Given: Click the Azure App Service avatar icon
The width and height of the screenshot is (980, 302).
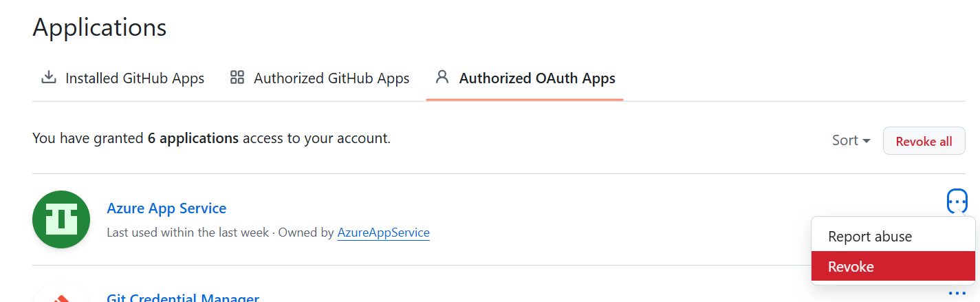Looking at the screenshot, I should point(61,219).
